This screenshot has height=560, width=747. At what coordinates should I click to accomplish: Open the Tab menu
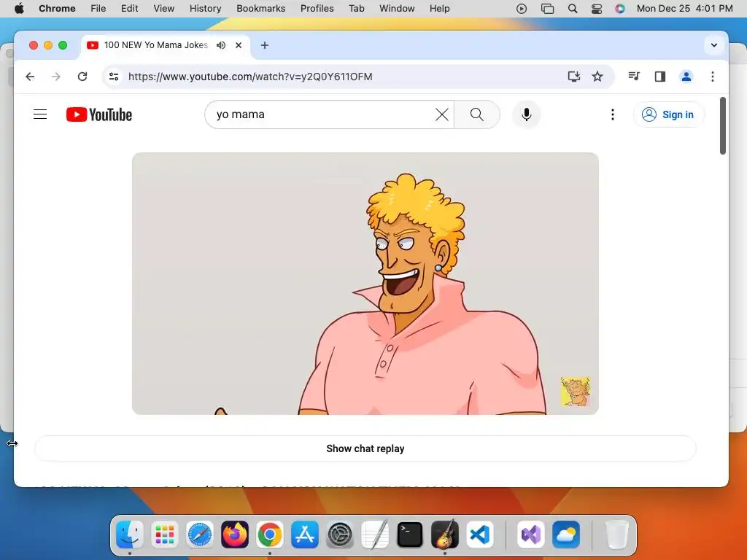click(x=356, y=9)
